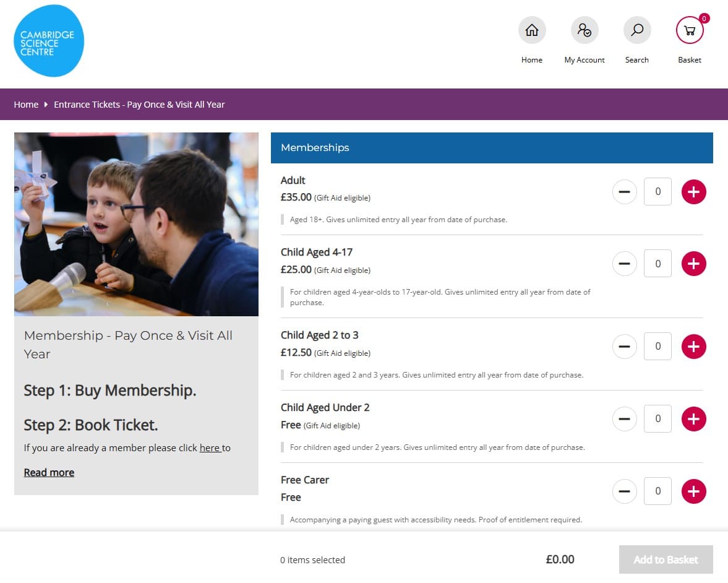The width and height of the screenshot is (728, 583).
Task: Add one Child Aged 4-17 membership
Action: 693,264
